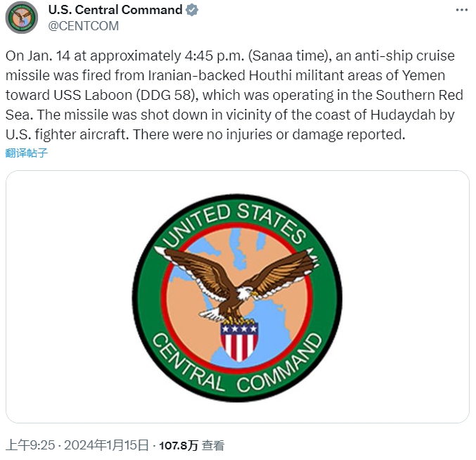This screenshot has height=460, width=476.
Task: Click the blue verified badge
Action: tap(191, 10)
